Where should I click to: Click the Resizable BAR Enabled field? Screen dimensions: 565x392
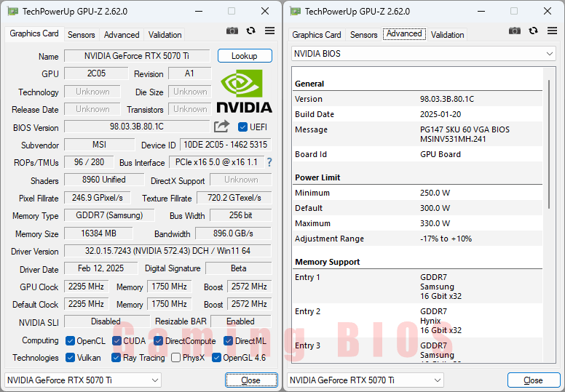(241, 321)
